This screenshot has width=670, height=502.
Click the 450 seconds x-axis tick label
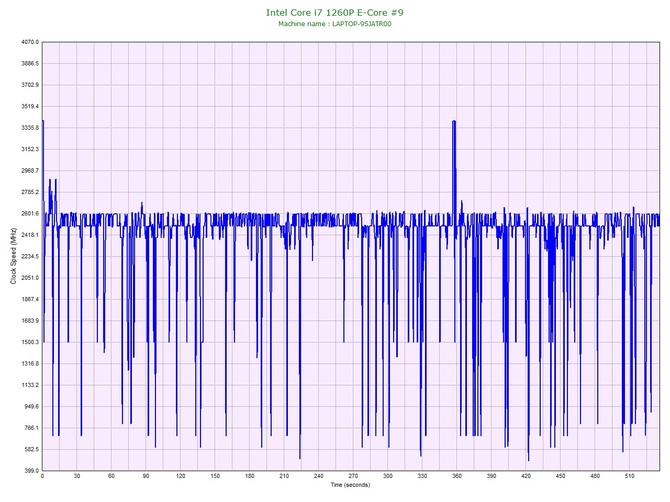pyautogui.click(x=561, y=476)
